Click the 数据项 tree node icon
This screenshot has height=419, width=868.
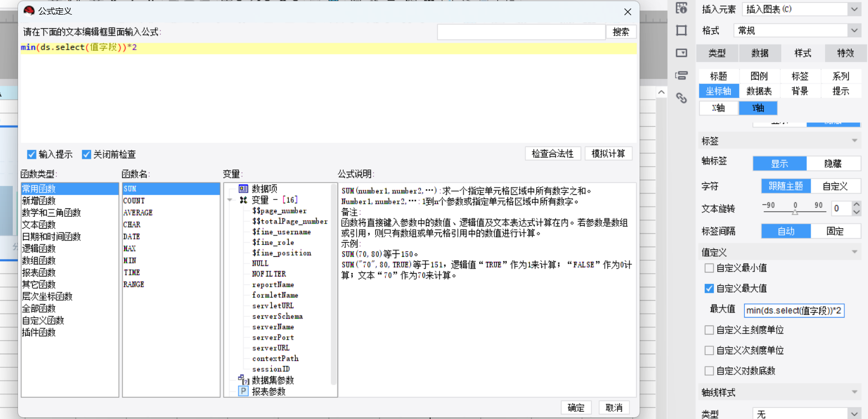click(243, 189)
